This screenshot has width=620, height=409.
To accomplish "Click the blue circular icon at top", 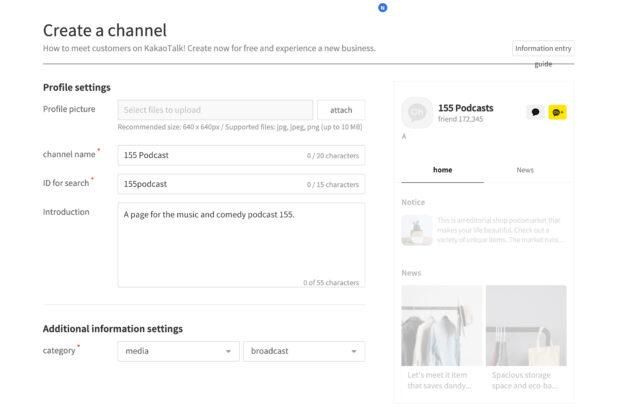I will (382, 8).
